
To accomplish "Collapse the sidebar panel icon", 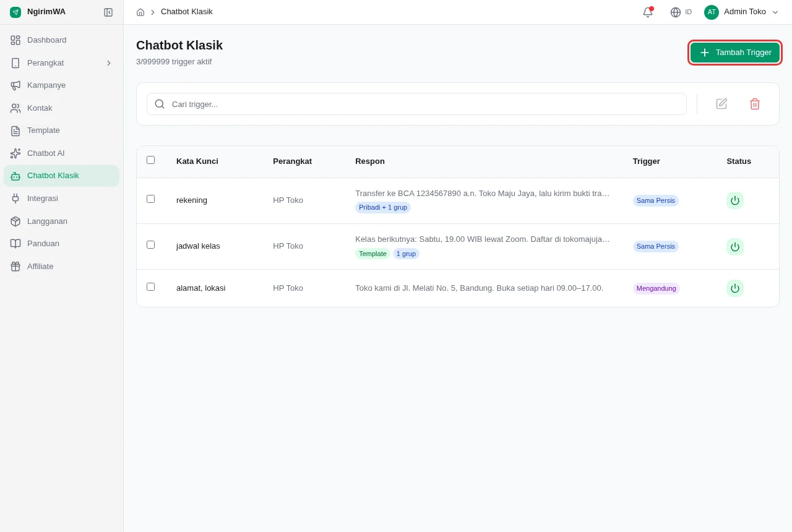I will [x=108, y=12].
